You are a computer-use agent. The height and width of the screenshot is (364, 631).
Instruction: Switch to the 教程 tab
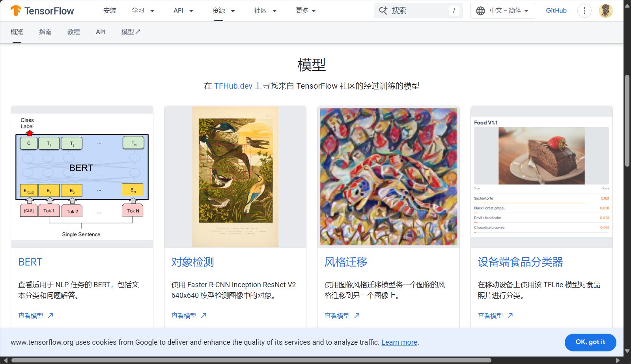[74, 32]
